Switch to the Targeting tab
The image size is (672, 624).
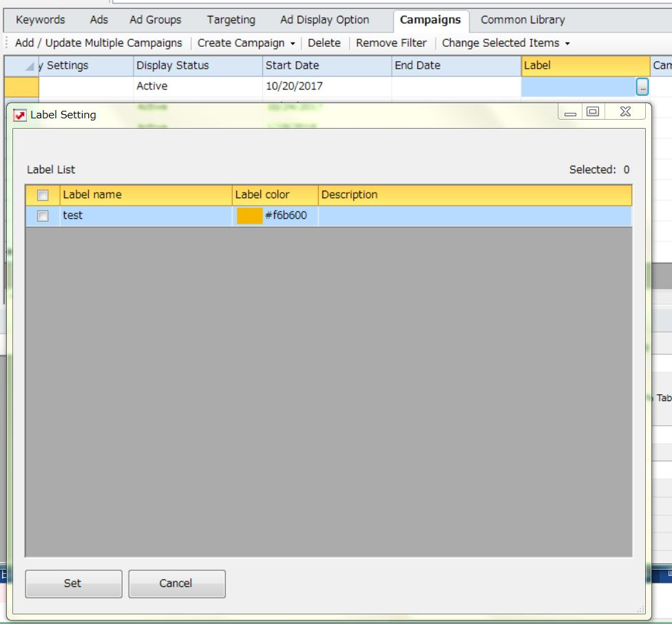pyautogui.click(x=230, y=20)
